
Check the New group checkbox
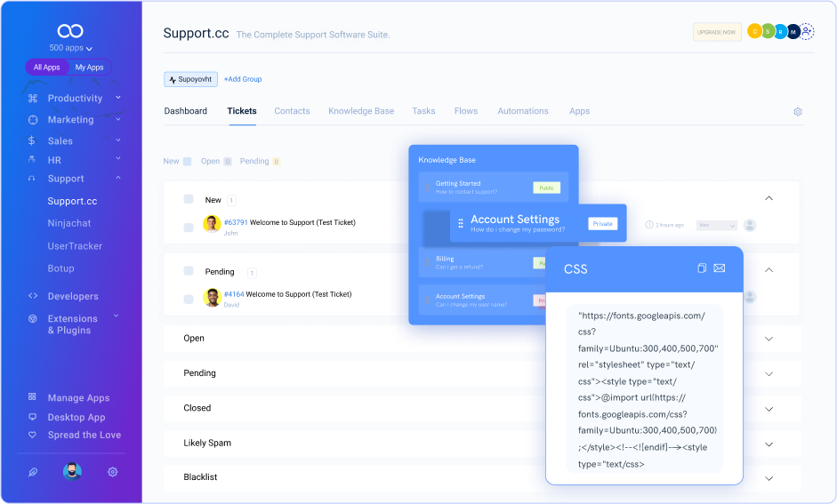click(189, 199)
